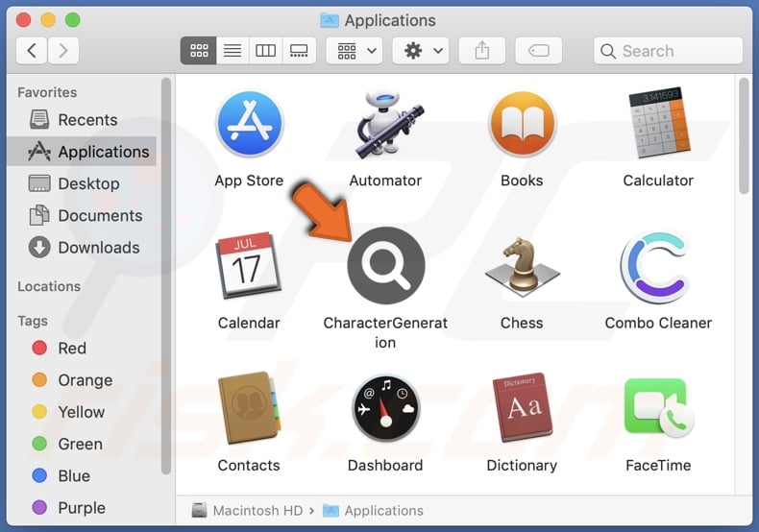This screenshot has width=759, height=532.
Task: Open the Dashboard app icon
Action: point(386,408)
